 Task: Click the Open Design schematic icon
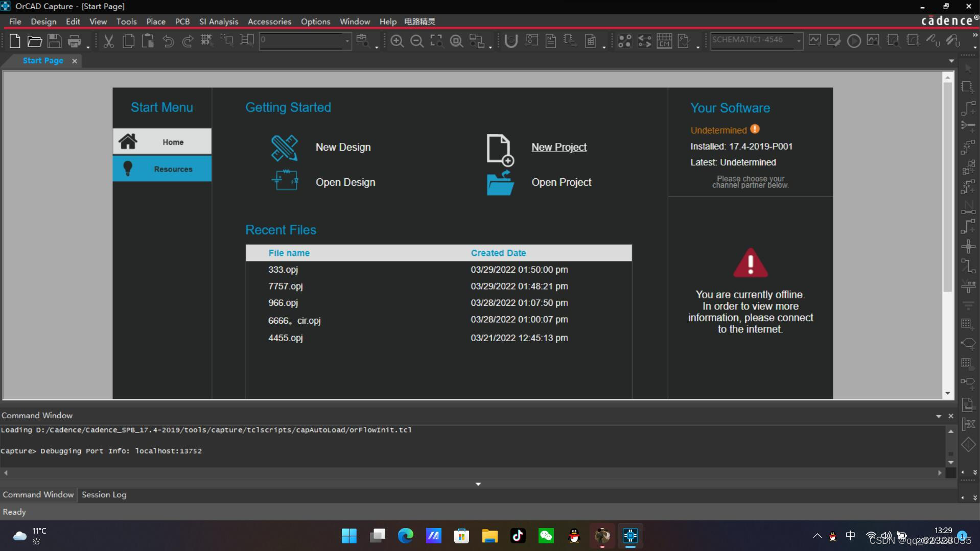(285, 180)
